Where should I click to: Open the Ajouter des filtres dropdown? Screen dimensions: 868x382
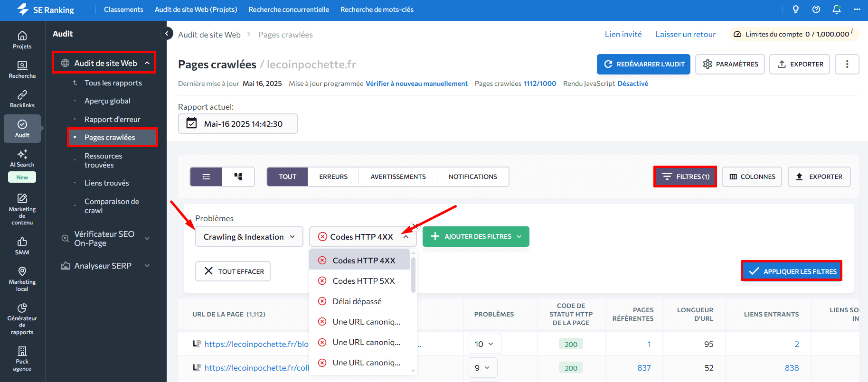pyautogui.click(x=476, y=236)
